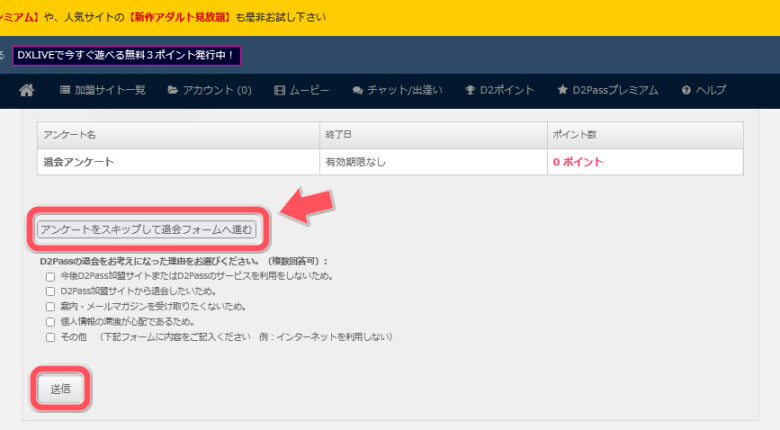Click the DXLIVE 無料3ポイント発行中 banner
This screenshot has height=430, width=780.
point(126,55)
